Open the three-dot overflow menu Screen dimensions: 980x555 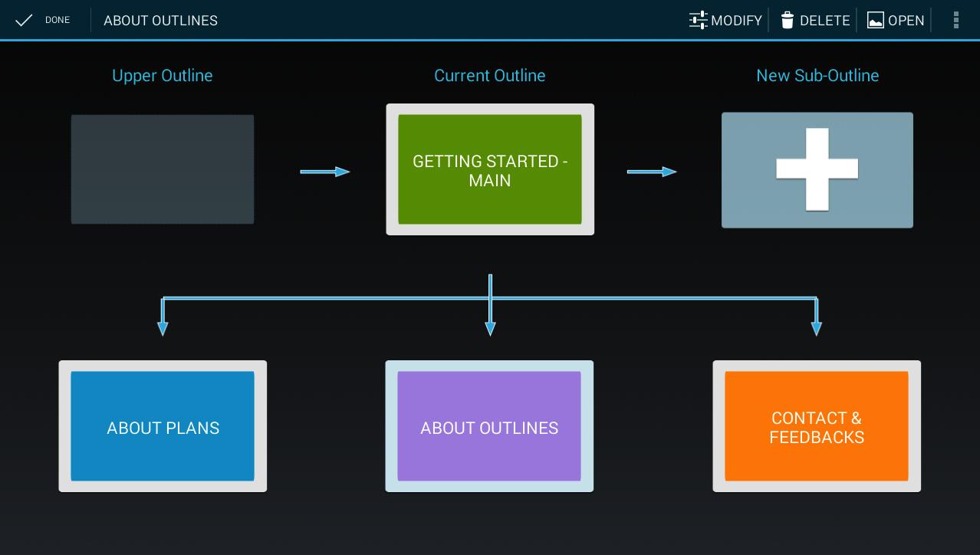(956, 20)
